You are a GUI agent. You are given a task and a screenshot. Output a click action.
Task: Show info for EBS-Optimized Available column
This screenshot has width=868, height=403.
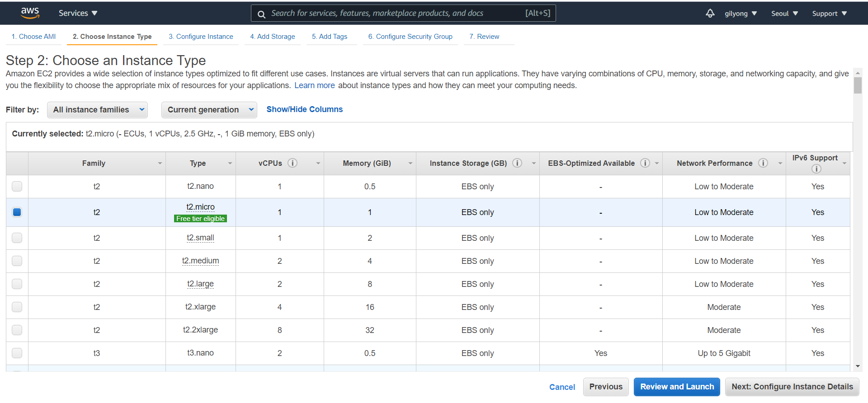point(645,163)
